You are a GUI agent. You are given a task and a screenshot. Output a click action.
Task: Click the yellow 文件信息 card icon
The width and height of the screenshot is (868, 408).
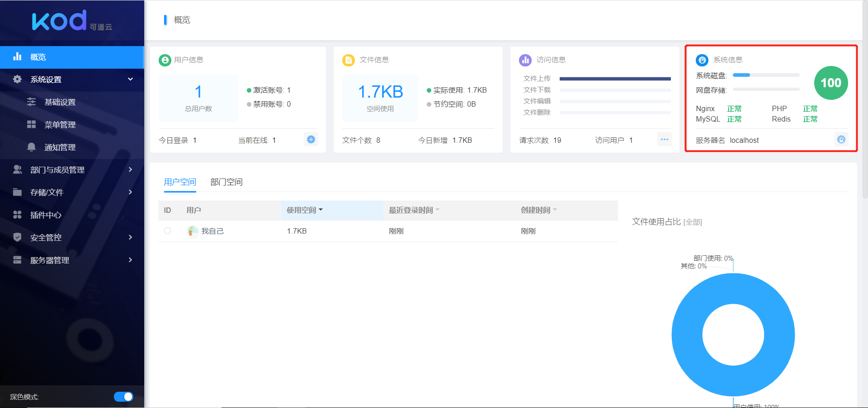[349, 60]
